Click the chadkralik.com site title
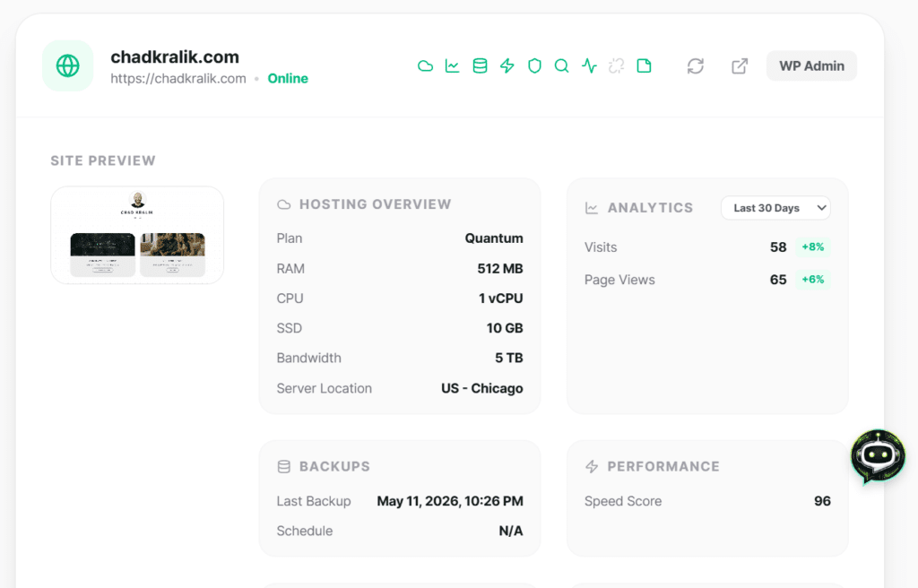The image size is (918, 588). coord(175,56)
